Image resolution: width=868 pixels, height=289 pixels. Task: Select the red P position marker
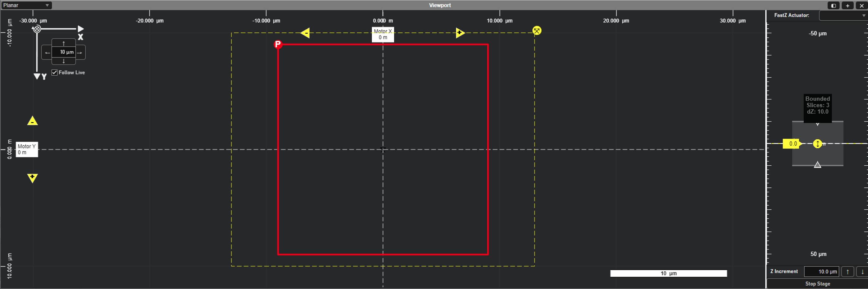click(x=277, y=44)
